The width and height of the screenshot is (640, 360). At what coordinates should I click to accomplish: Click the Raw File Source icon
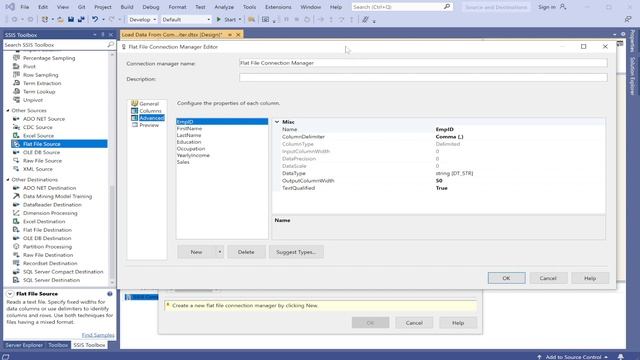point(16,160)
